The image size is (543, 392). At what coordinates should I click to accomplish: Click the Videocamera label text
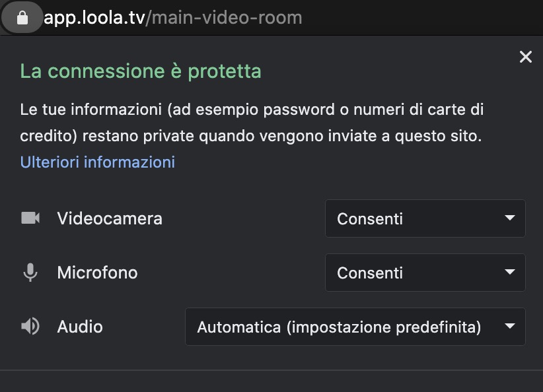[x=110, y=218]
